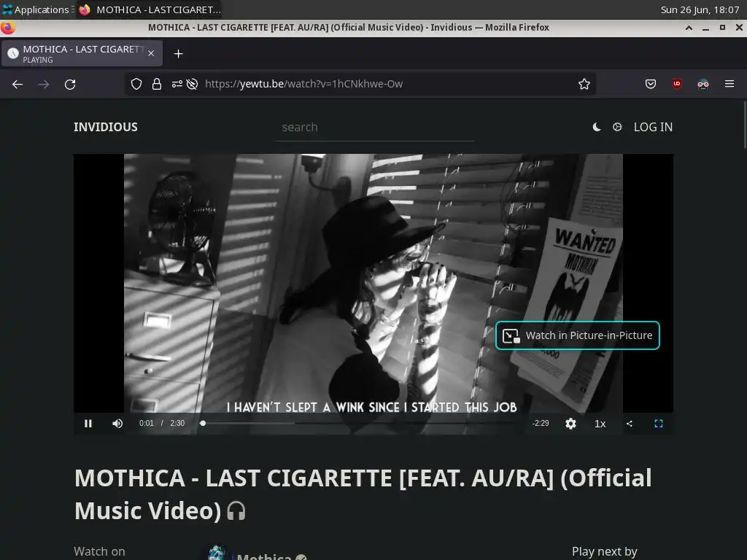This screenshot has width=747, height=560.
Task: Click the site security padlock icon
Action: (x=157, y=84)
